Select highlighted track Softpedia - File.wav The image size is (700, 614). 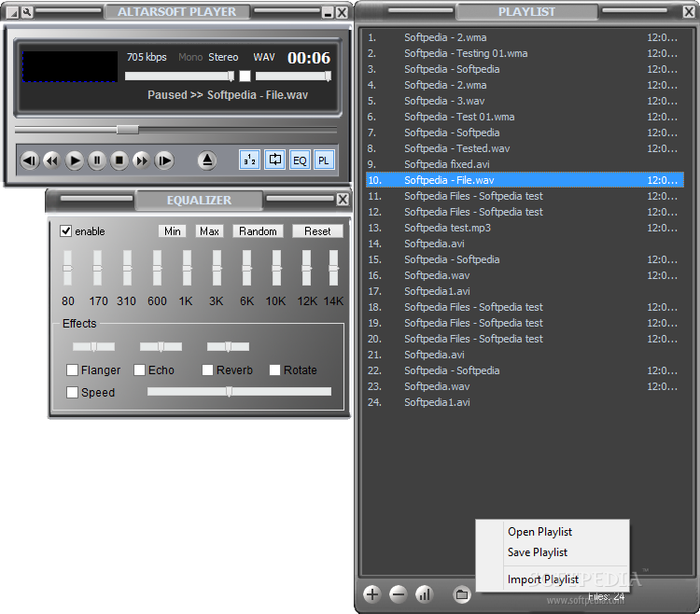tap(525, 180)
